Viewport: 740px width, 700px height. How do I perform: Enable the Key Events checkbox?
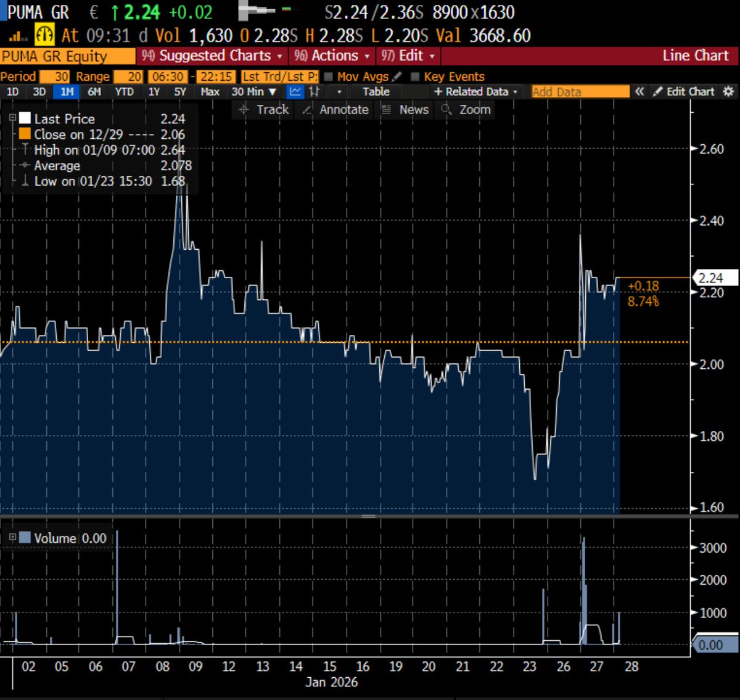point(416,76)
